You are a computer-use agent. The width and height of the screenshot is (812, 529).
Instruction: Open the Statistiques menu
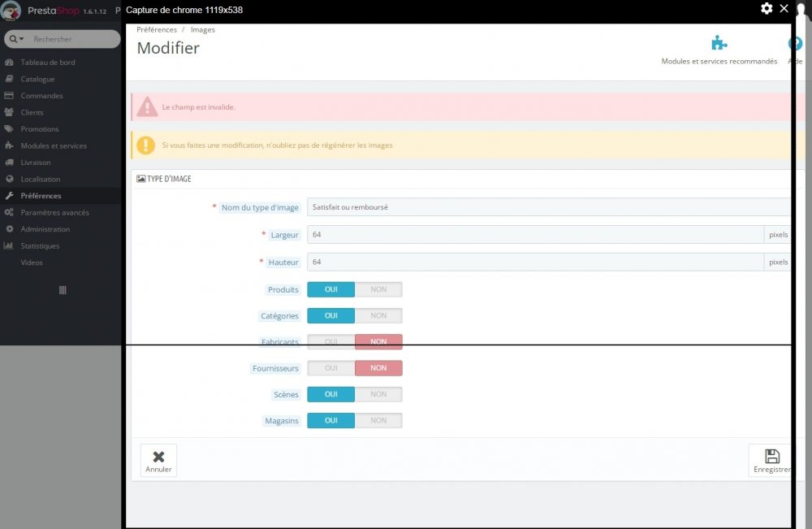coord(40,245)
